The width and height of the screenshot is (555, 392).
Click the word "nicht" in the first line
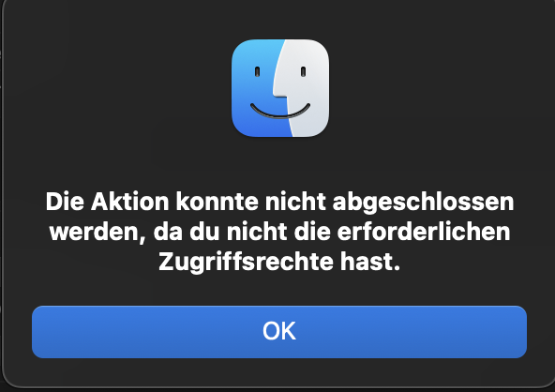[x=295, y=202]
